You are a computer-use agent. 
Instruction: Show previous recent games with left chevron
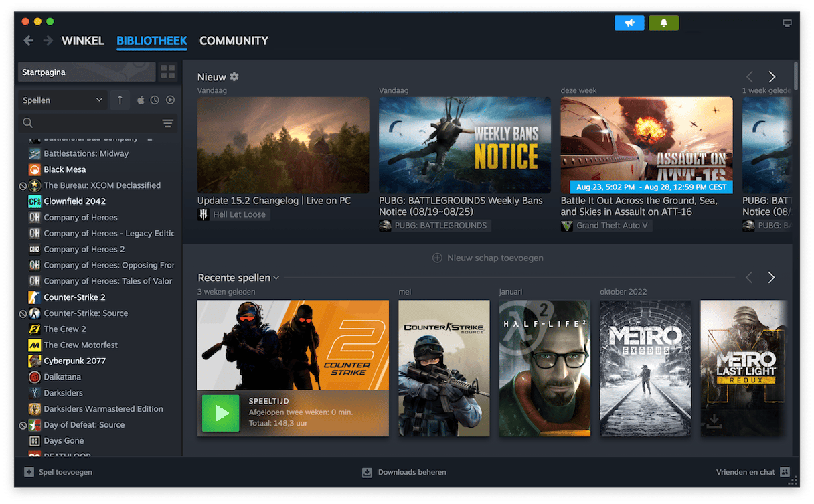click(x=750, y=277)
